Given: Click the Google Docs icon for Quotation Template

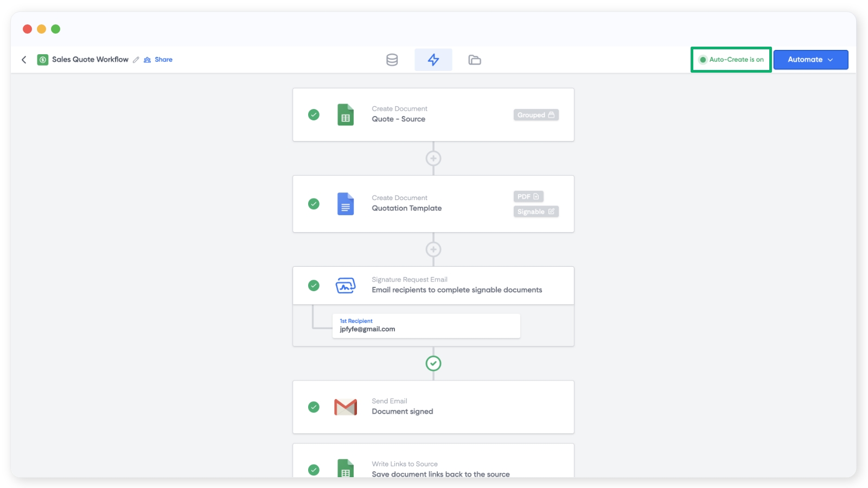Looking at the screenshot, I should [346, 204].
